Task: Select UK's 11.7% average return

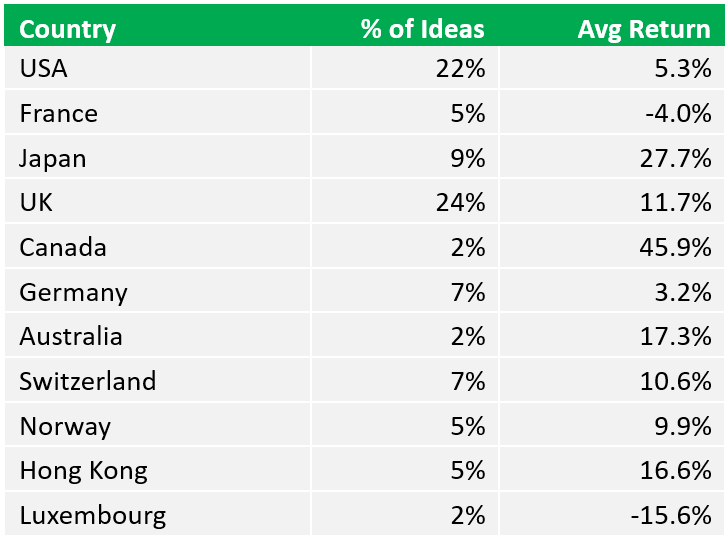Action: [676, 203]
